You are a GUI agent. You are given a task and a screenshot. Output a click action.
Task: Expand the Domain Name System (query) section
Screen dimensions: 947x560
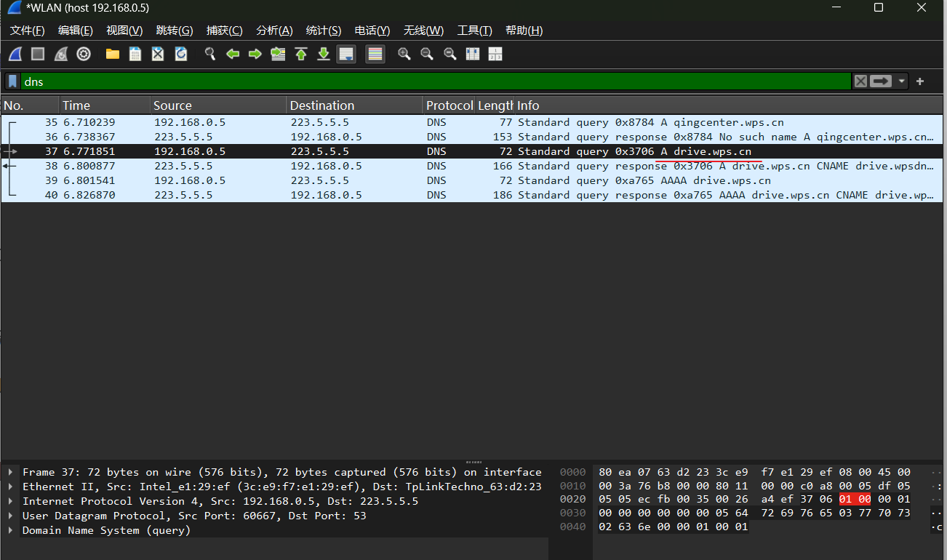coord(10,530)
